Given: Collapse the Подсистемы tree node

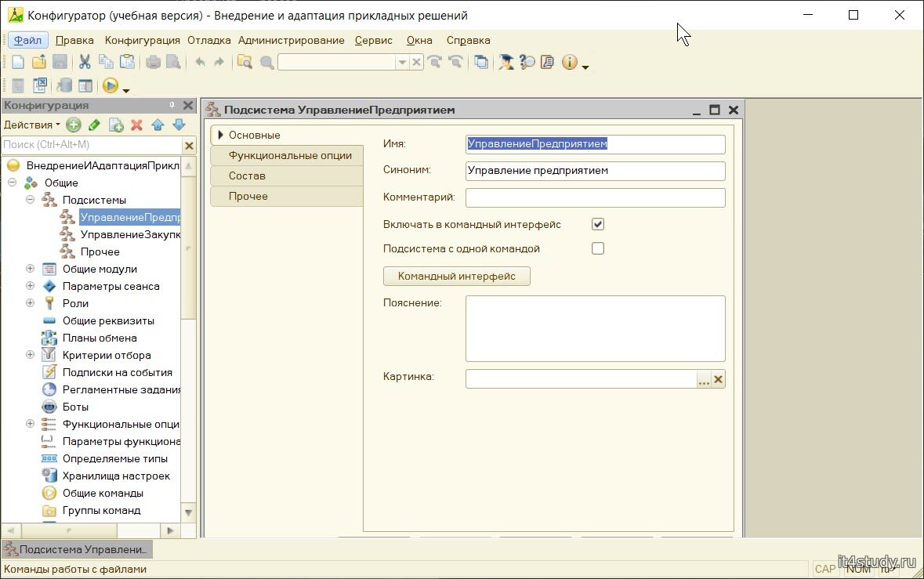Looking at the screenshot, I should 30,200.
